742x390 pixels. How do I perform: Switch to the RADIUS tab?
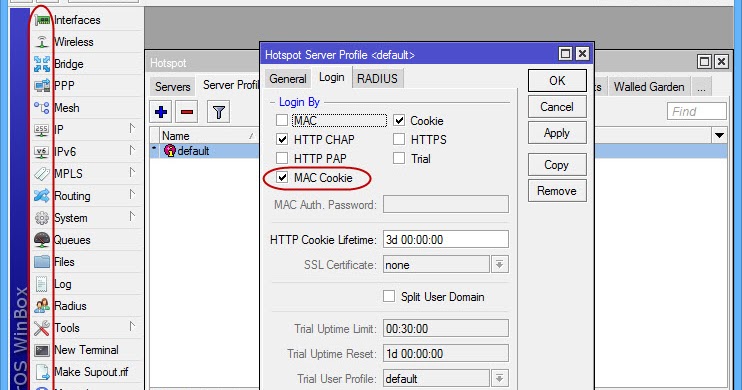[x=378, y=79]
